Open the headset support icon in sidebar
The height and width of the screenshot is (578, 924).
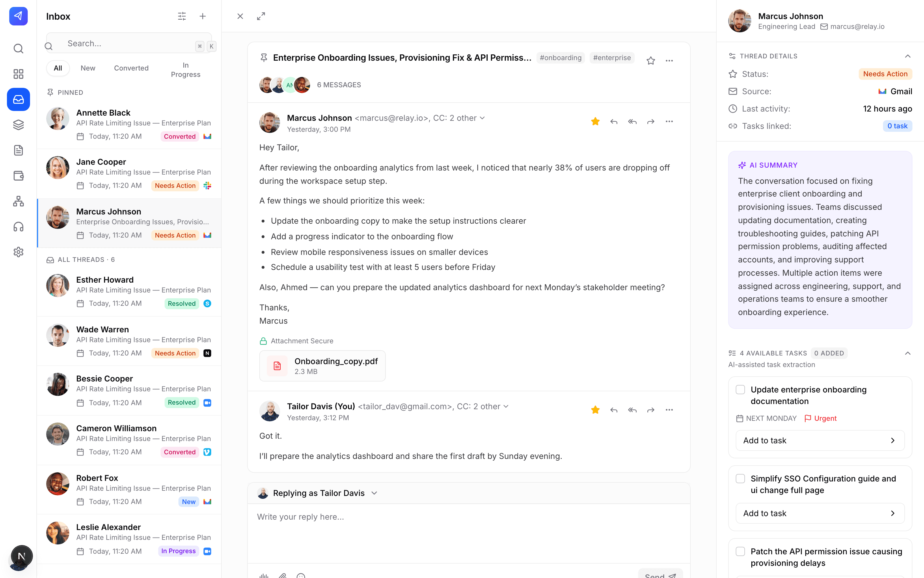18,227
